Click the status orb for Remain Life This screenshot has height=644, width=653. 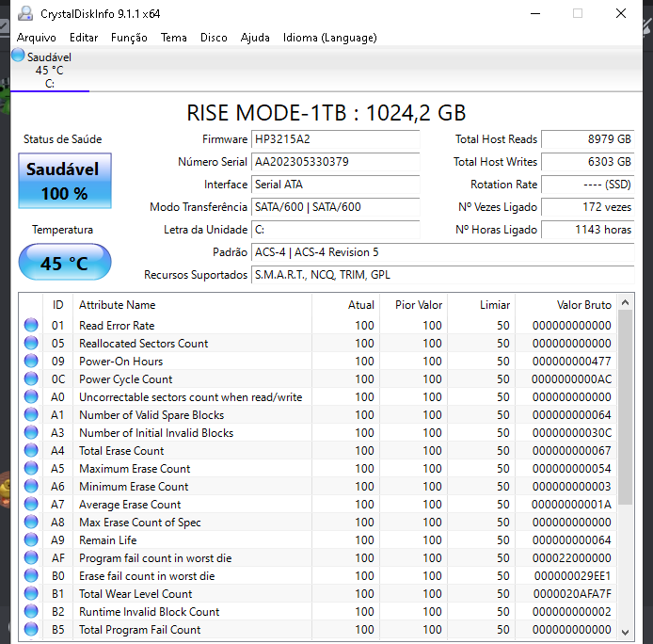[x=31, y=539]
